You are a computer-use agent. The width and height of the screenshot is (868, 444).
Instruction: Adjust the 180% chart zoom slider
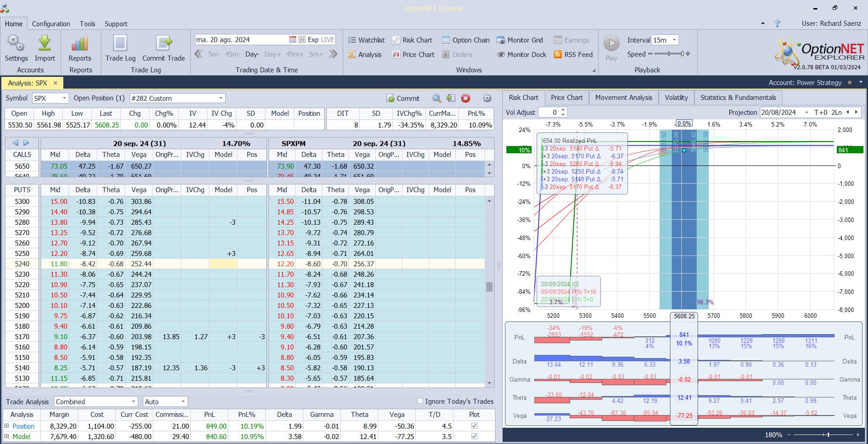tap(823, 435)
